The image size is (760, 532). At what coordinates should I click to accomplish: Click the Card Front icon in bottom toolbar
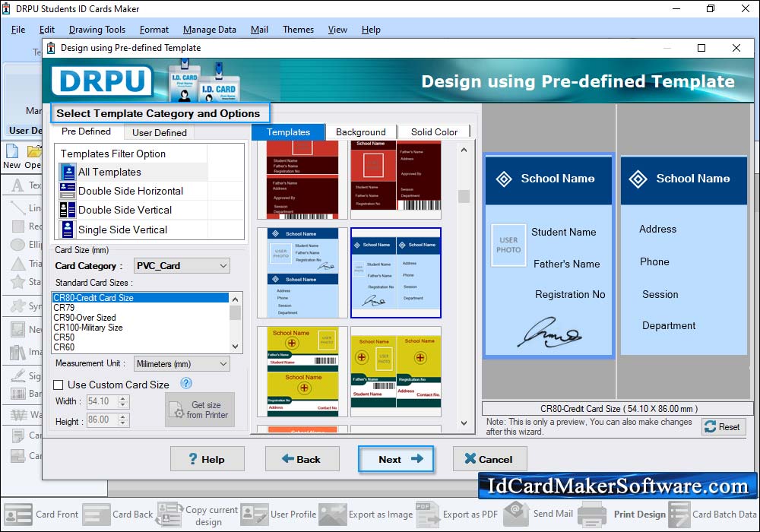click(18, 514)
